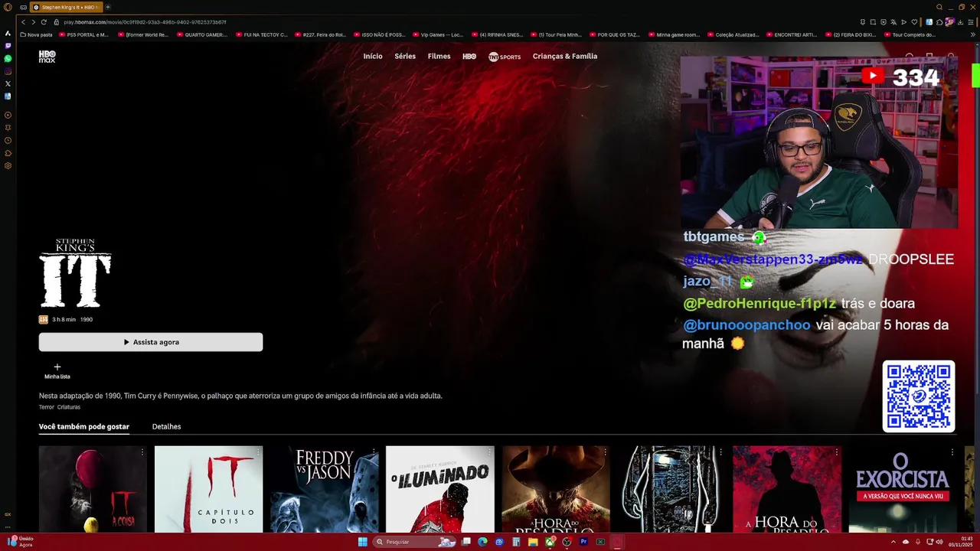Open the Opera menu logo
Viewport: 980px width, 551px height.
point(8,7)
